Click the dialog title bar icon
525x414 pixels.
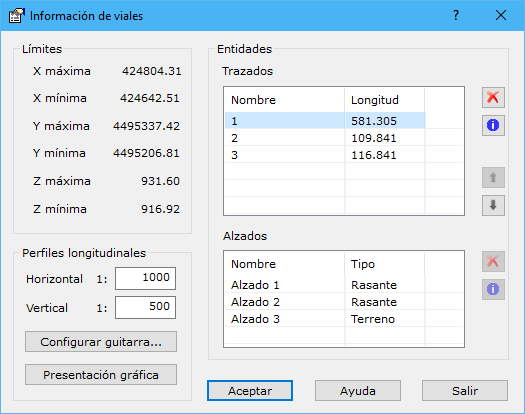click(x=17, y=16)
